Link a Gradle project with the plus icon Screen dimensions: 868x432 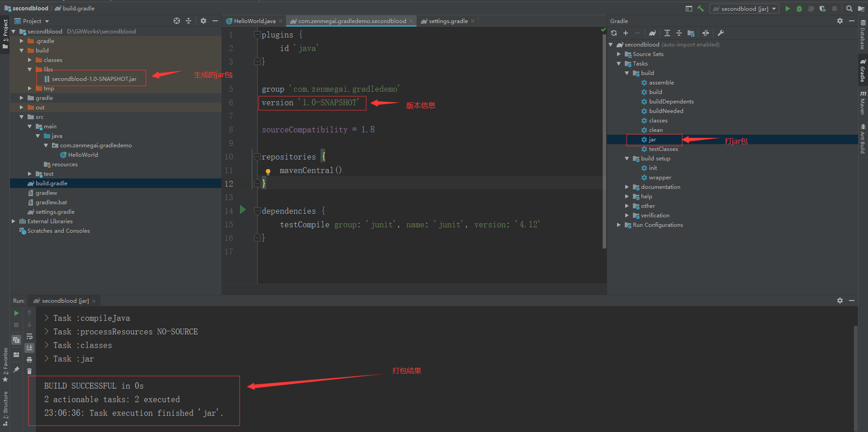pos(626,33)
